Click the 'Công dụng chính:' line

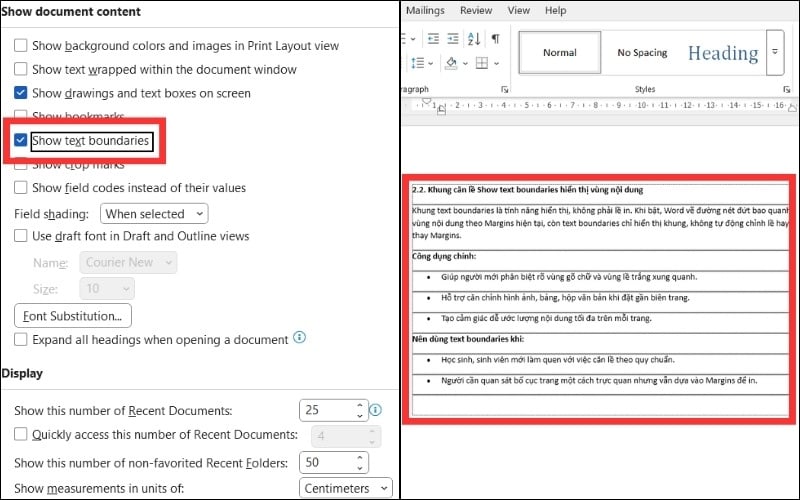click(x=444, y=256)
